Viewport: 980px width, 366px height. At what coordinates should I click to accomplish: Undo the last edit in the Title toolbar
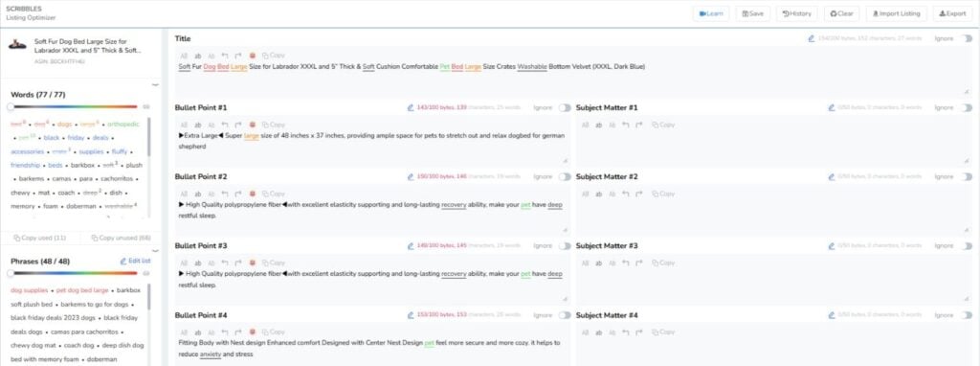pyautogui.click(x=224, y=56)
